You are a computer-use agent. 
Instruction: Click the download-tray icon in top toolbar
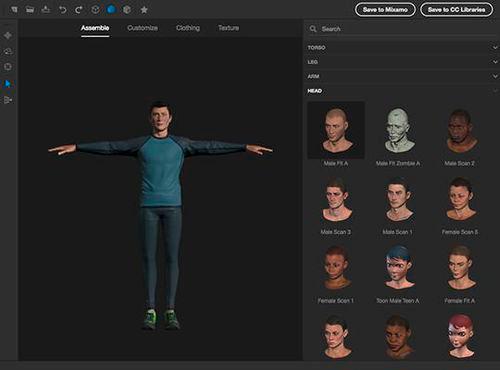point(46,9)
